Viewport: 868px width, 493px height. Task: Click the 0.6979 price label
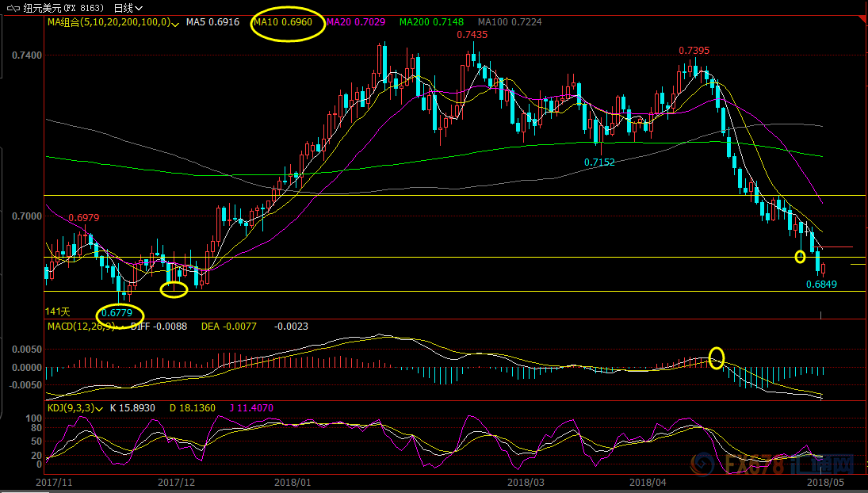[x=83, y=218]
